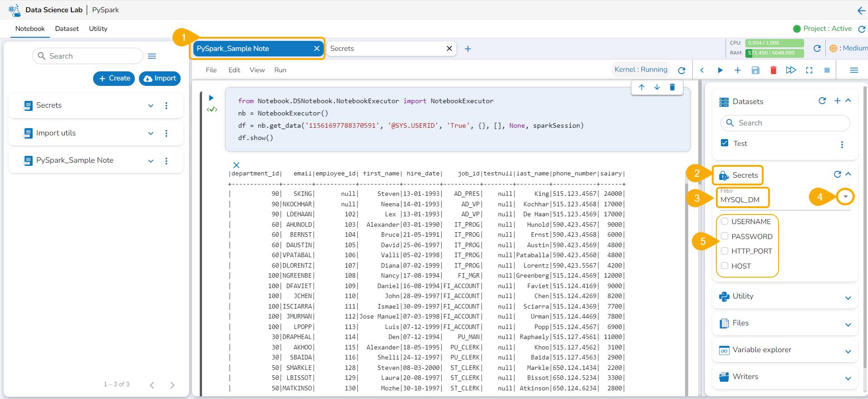Stop execution with the square stop icon
This screenshot has width=868, height=399.
coord(827,70)
